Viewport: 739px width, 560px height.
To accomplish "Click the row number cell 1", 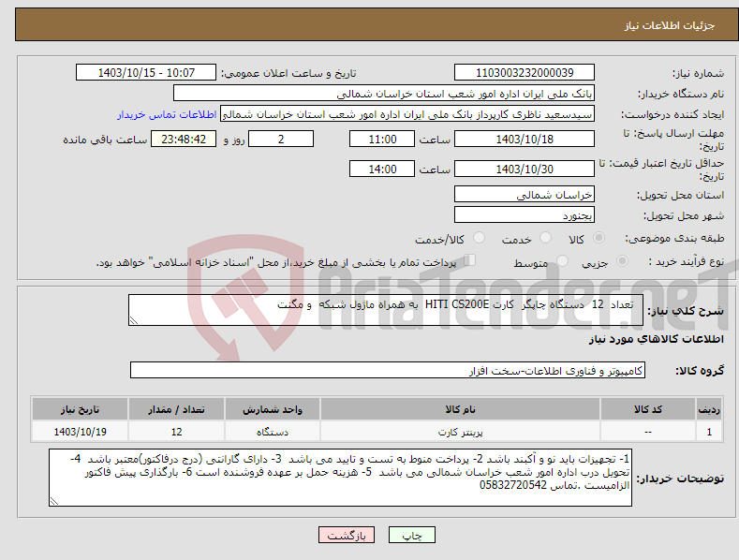I will (x=709, y=432).
